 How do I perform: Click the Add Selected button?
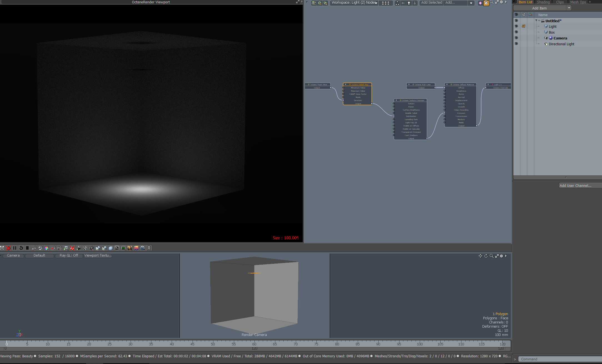click(431, 3)
